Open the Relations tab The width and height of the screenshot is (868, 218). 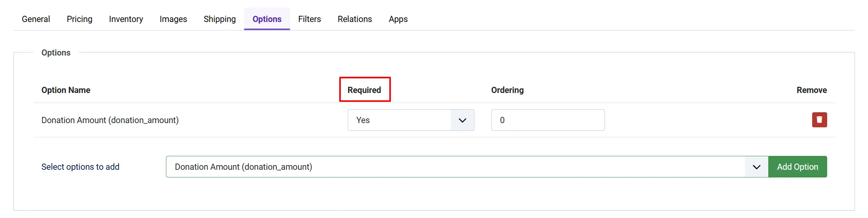click(x=355, y=19)
